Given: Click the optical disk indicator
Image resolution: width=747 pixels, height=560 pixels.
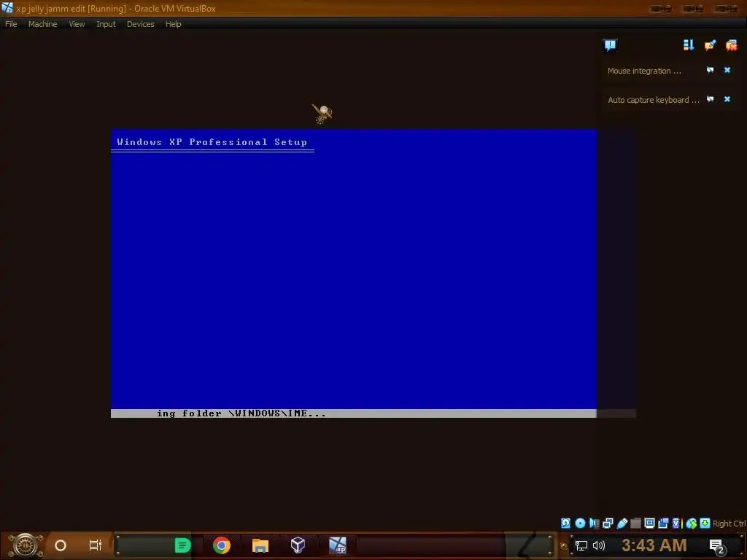Looking at the screenshot, I should [580, 524].
